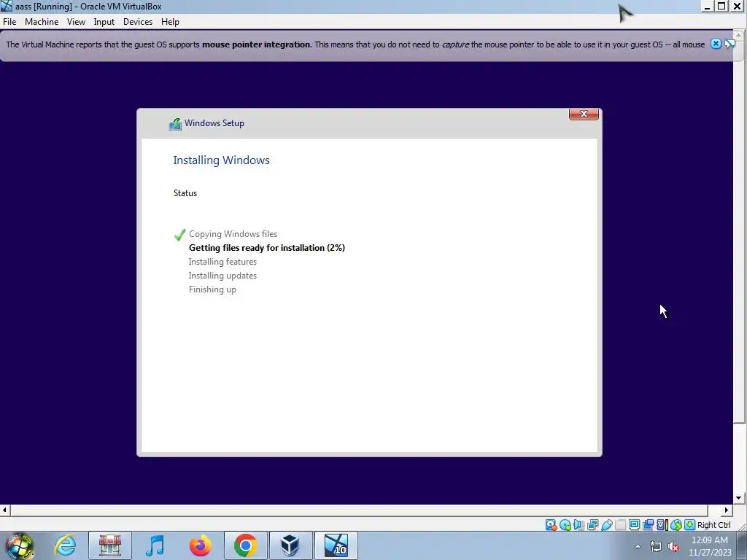Screen dimensions: 747x560
Task: Click the don't-show-again icon on notification bar
Action: pyautogui.click(x=729, y=44)
